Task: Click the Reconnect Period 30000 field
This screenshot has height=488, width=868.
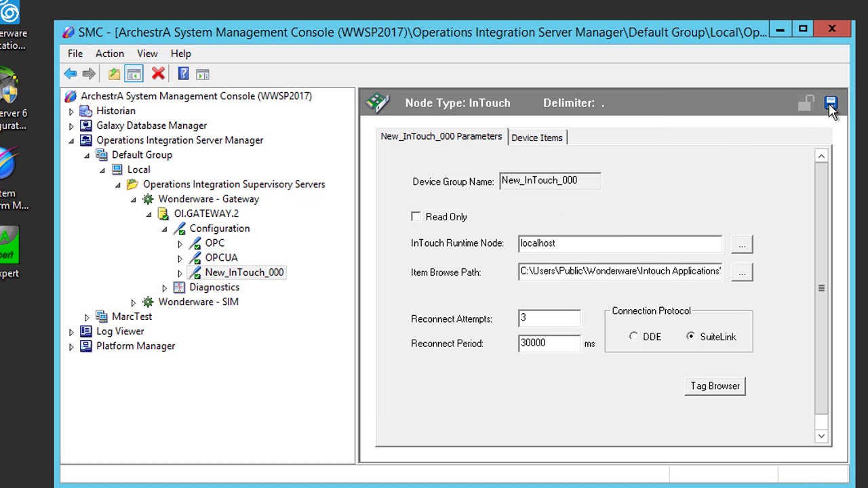Action: (x=549, y=343)
